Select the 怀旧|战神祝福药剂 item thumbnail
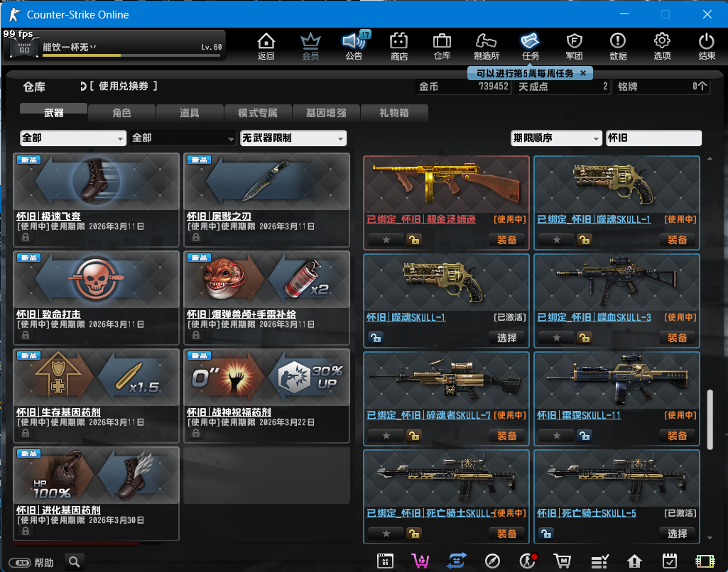Viewport: 728px width, 572px height. [x=266, y=377]
